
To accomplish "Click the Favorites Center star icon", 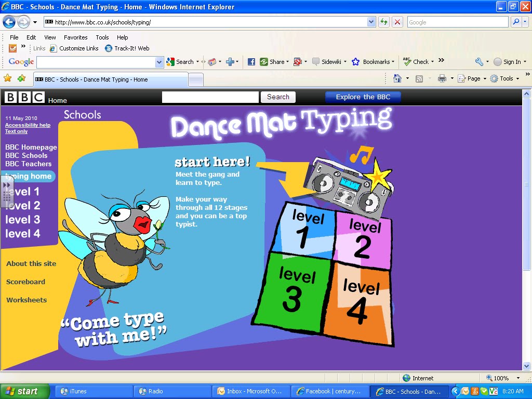I will coord(7,78).
